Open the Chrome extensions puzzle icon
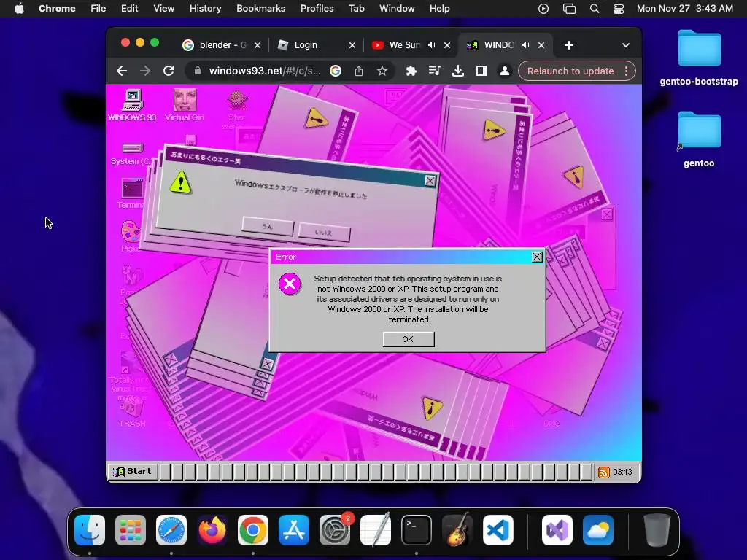The height and width of the screenshot is (560, 747). tap(411, 71)
